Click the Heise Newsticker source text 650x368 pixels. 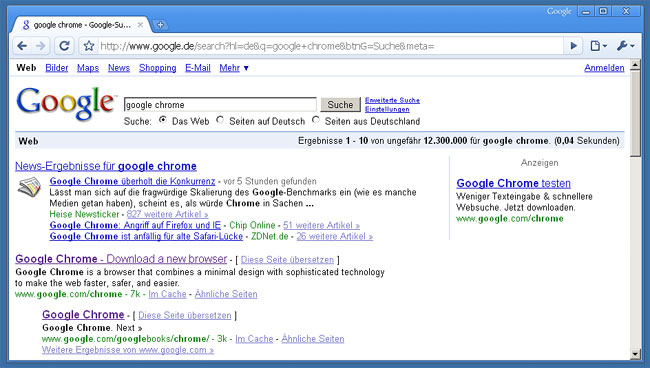pyautogui.click(x=84, y=214)
